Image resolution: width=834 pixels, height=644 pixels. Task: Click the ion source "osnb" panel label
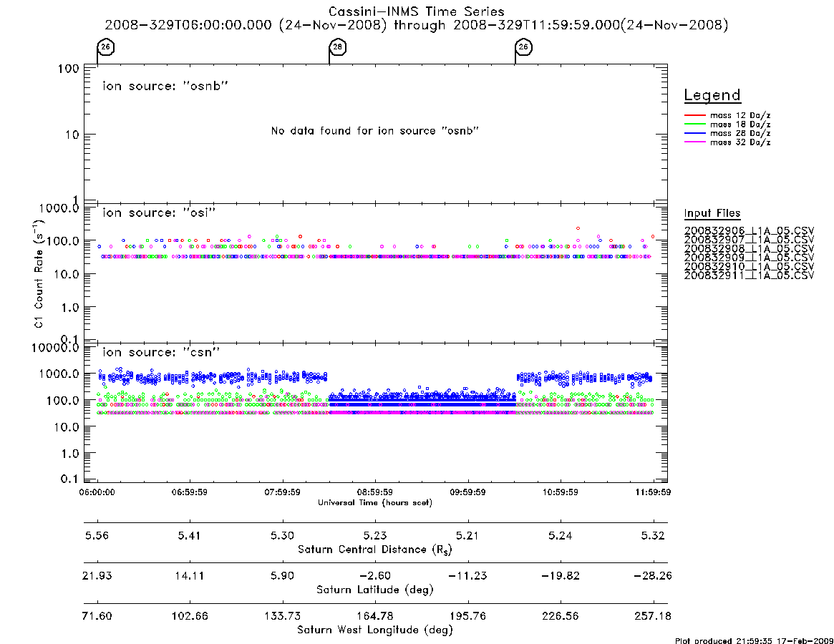point(165,86)
